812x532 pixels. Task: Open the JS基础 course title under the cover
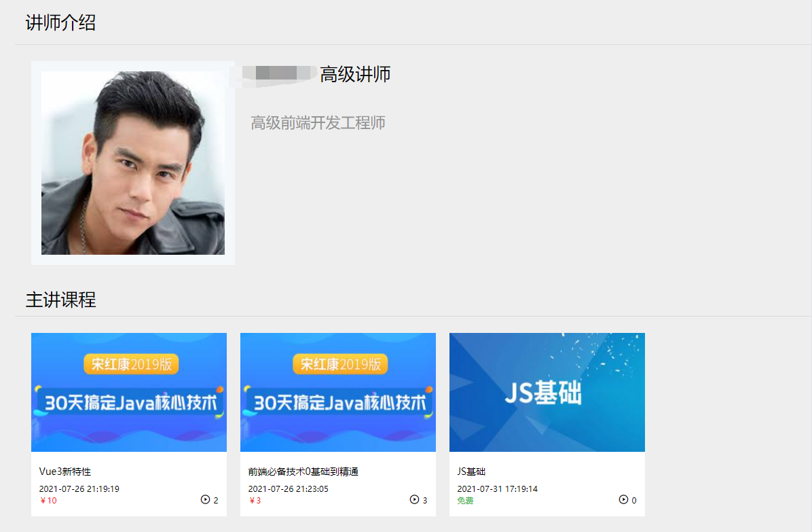click(471, 472)
